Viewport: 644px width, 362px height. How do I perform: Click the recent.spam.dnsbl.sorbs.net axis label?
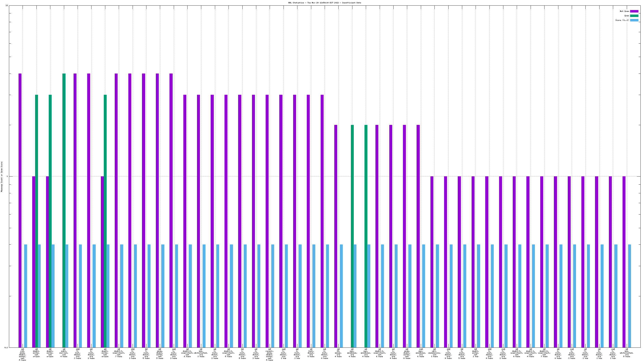pos(269,354)
